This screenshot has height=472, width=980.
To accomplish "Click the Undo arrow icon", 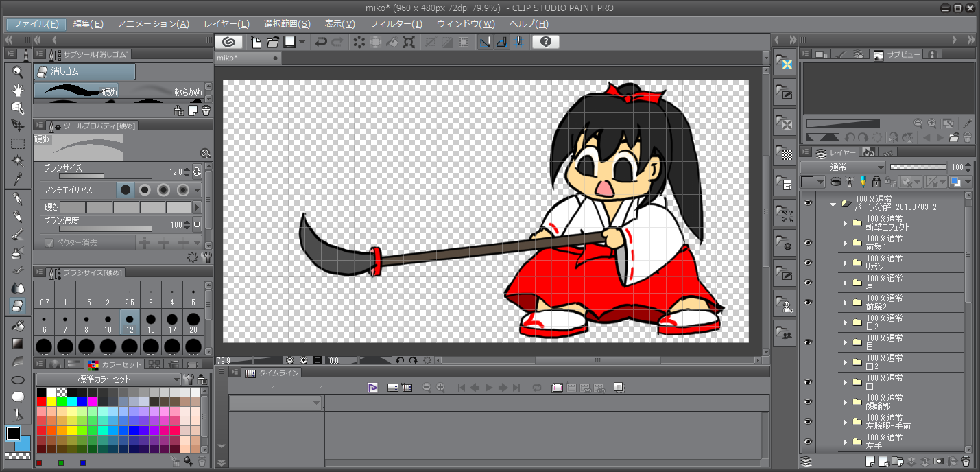I will pos(321,42).
